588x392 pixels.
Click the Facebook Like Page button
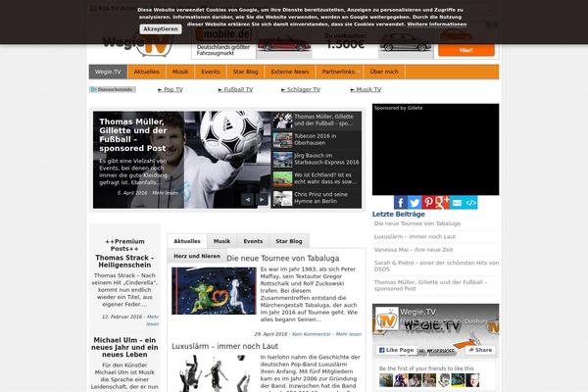396,350
